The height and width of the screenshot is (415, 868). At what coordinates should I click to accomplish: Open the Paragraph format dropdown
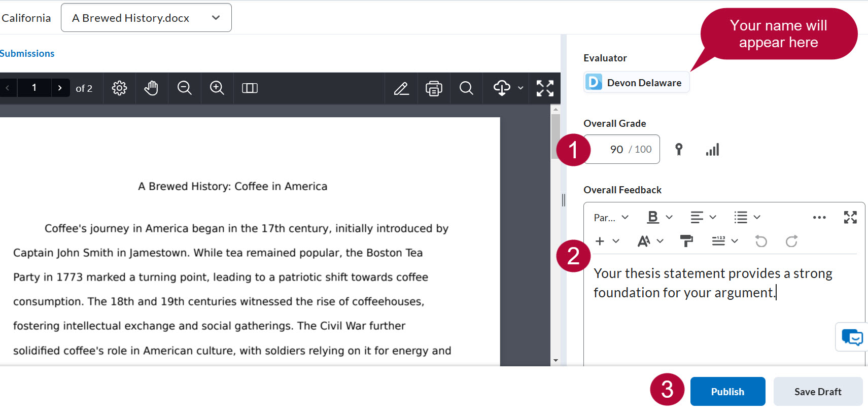pyautogui.click(x=611, y=217)
